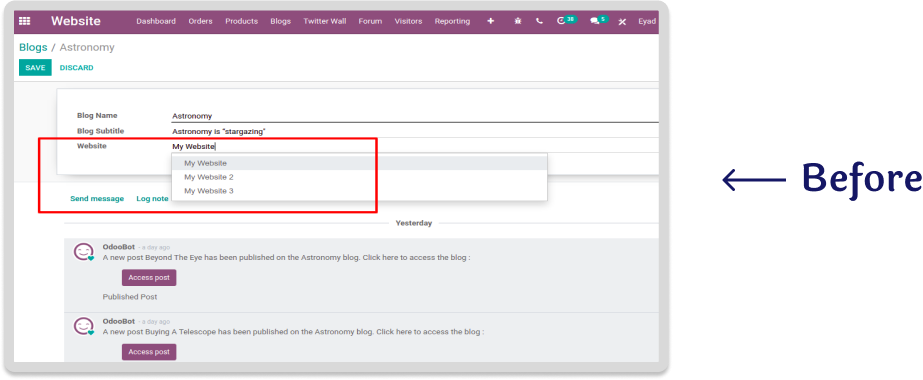The height and width of the screenshot is (380, 923).
Task: Click first OdooBot avatar icon
Action: [x=84, y=252]
